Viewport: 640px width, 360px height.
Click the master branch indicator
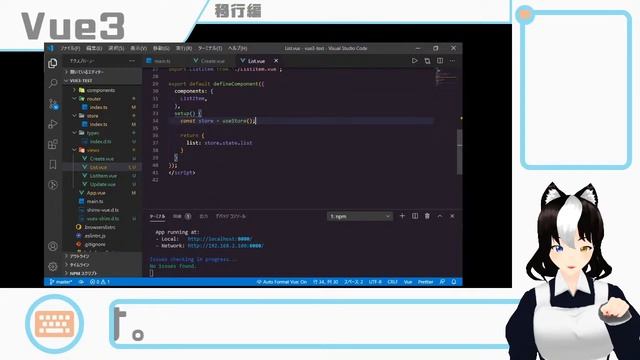point(62,282)
